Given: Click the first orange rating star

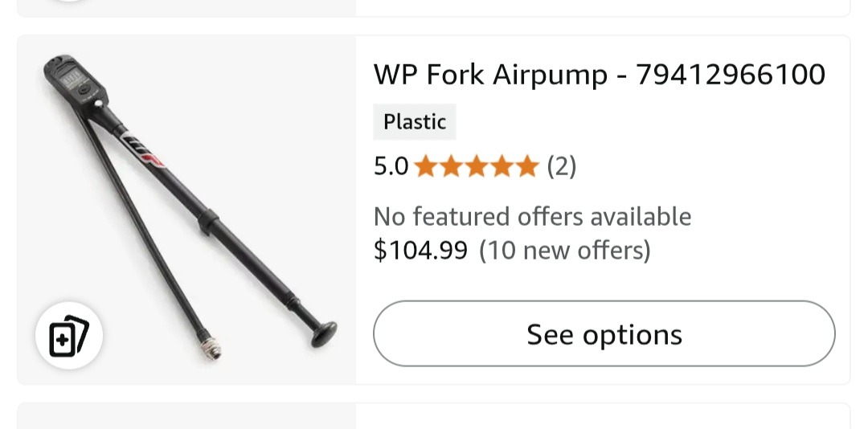Looking at the screenshot, I should (x=424, y=167).
